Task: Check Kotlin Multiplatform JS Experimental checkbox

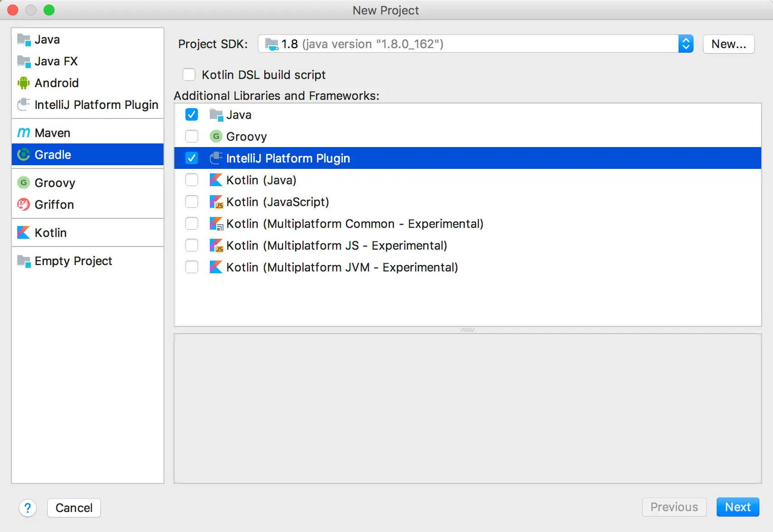Action: click(x=192, y=245)
